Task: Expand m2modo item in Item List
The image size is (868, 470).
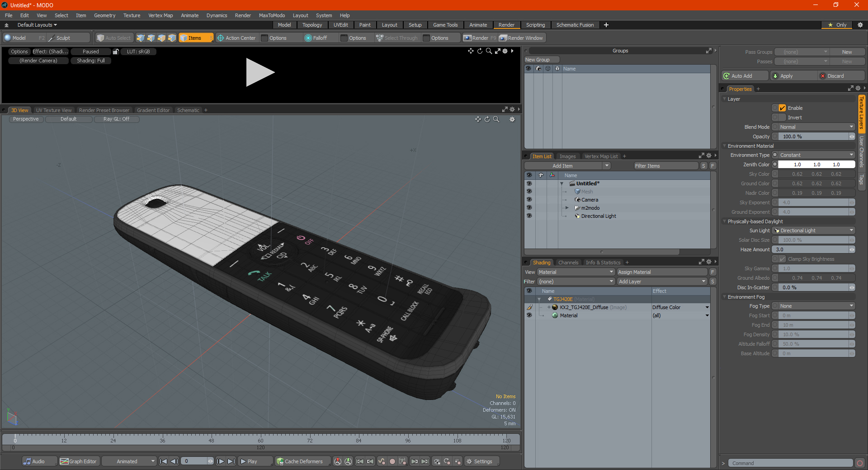Action: pos(567,208)
